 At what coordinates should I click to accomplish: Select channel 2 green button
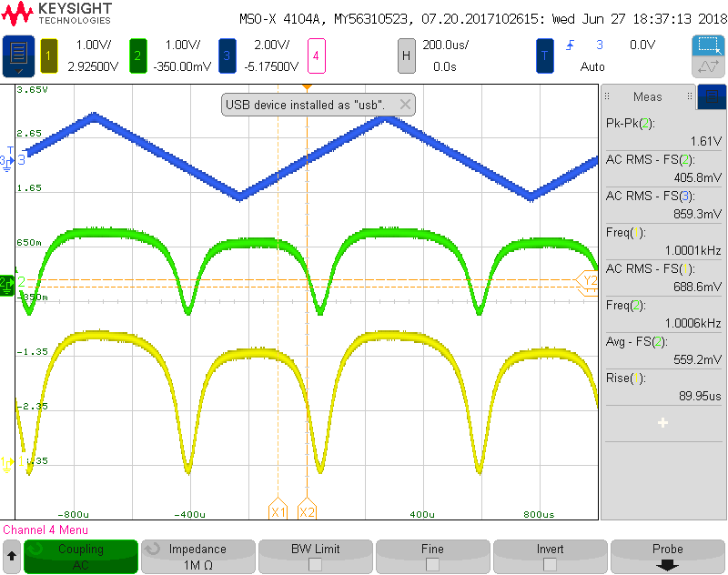point(138,56)
